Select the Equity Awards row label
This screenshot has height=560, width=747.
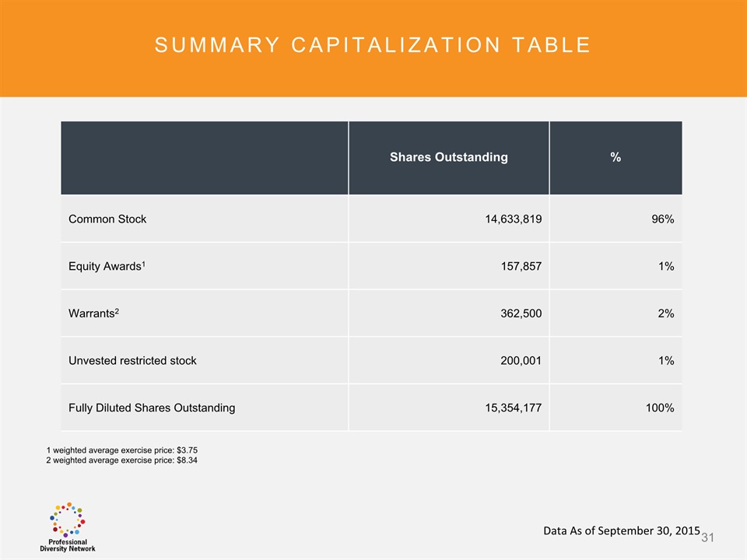[107, 266]
